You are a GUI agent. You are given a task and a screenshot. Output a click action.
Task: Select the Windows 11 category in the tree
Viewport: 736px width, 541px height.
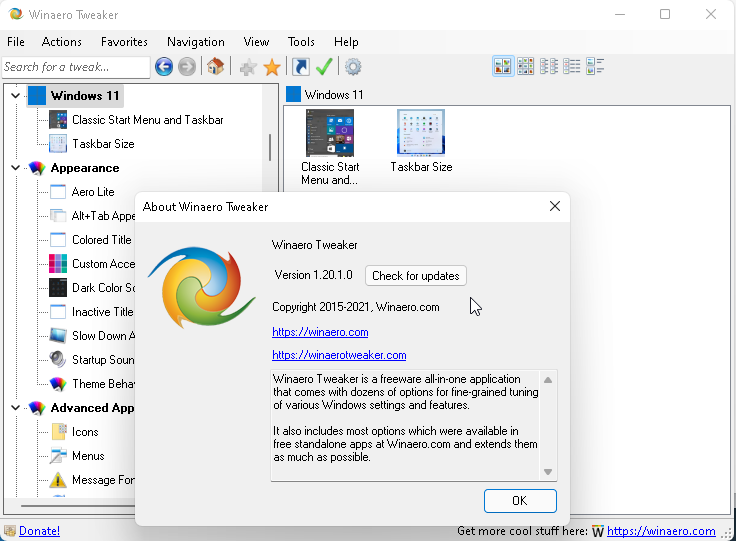(84, 96)
